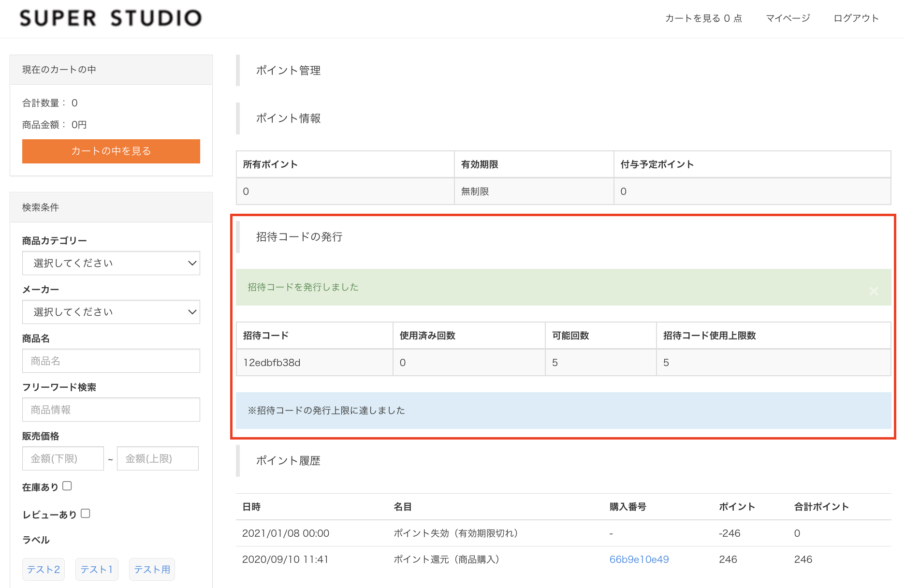Enable the レビューあり checkbox
905x588 pixels.
point(86,514)
